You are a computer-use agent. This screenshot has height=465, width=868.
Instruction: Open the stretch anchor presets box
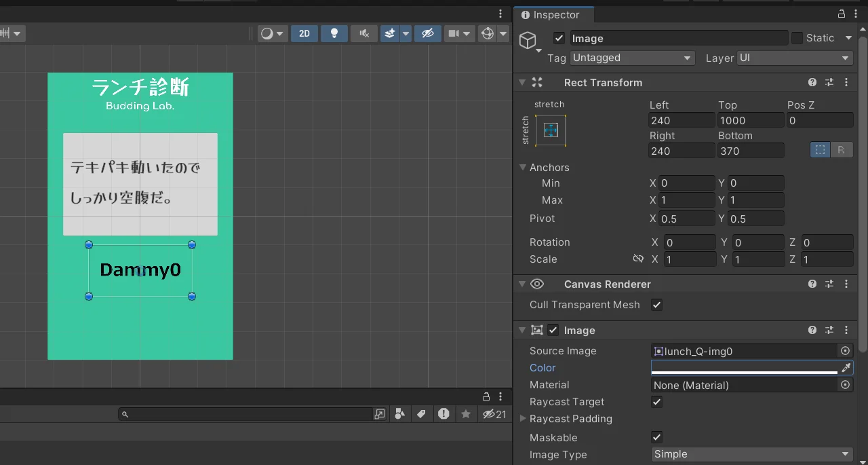pos(551,130)
